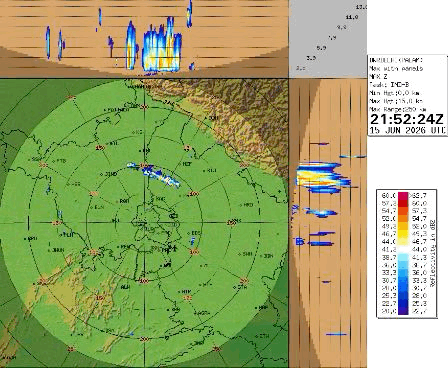The image size is (448, 368).
Task: Click the white 41.3 legend swatch
Action: (x=402, y=249)
